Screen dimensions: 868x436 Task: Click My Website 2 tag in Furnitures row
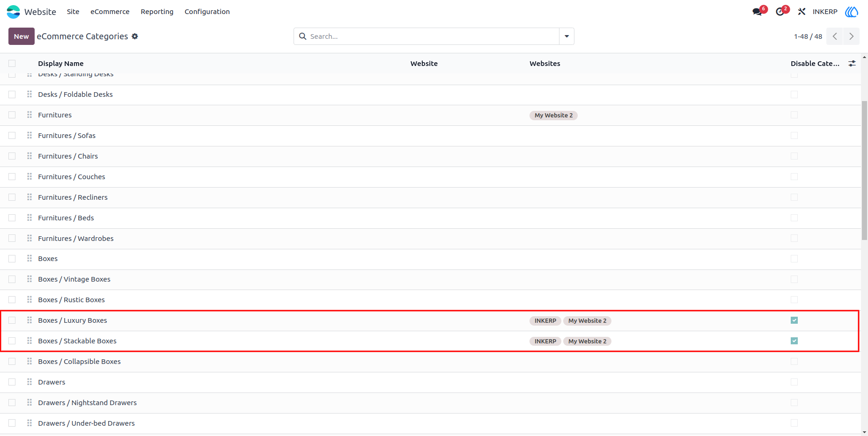553,116
